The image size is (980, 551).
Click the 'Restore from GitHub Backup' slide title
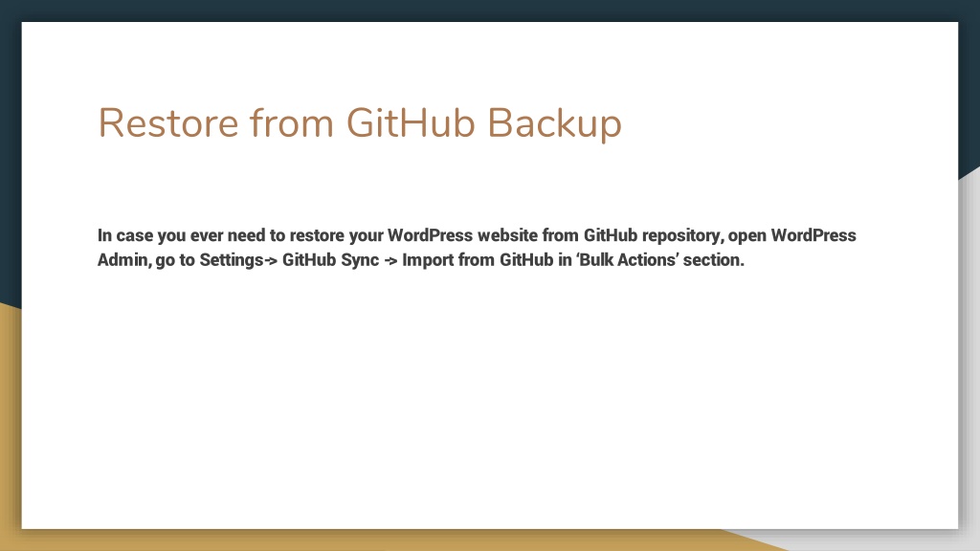[360, 123]
